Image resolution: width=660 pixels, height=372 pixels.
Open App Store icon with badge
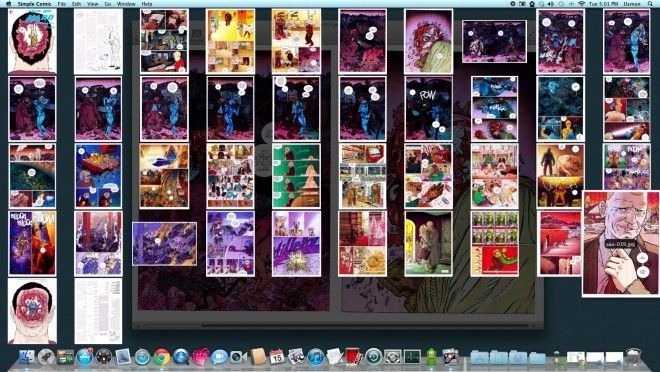coord(85,357)
